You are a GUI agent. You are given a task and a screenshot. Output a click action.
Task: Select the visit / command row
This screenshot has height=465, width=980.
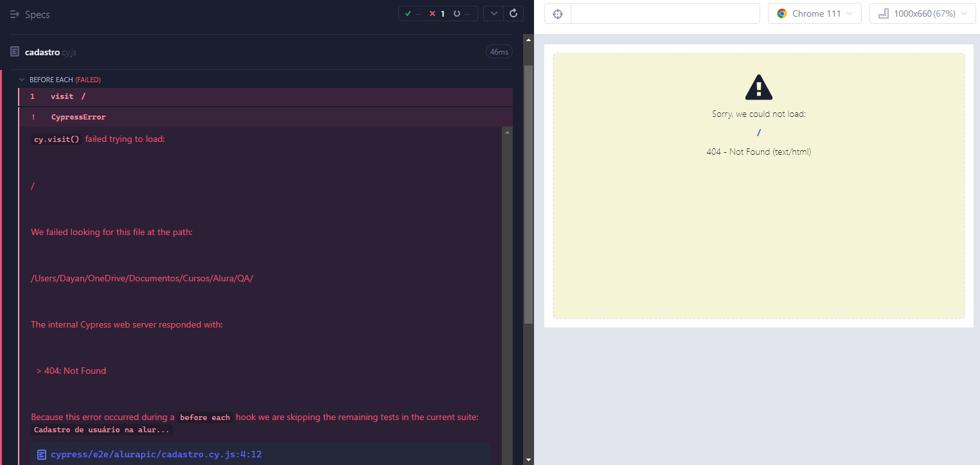pyautogui.click(x=266, y=96)
